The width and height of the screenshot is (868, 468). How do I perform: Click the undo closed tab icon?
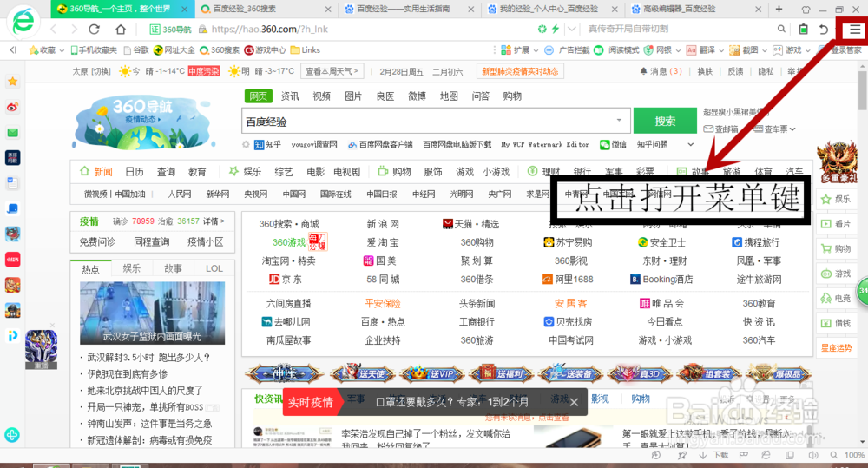(x=824, y=30)
